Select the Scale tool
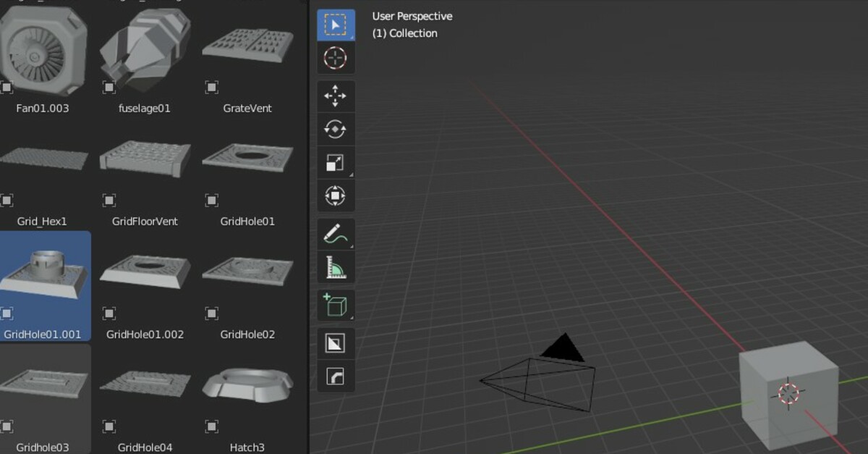This screenshot has height=454, width=868. click(x=335, y=162)
